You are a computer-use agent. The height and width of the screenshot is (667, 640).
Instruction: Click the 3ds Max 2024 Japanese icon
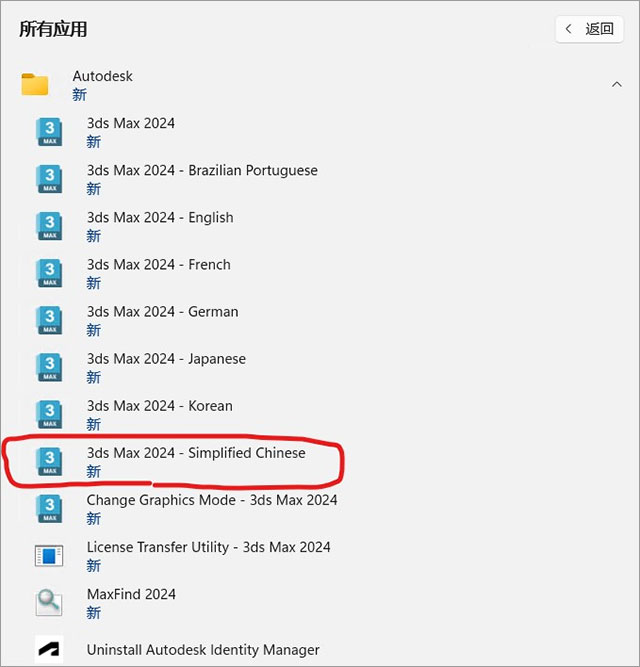(50, 368)
